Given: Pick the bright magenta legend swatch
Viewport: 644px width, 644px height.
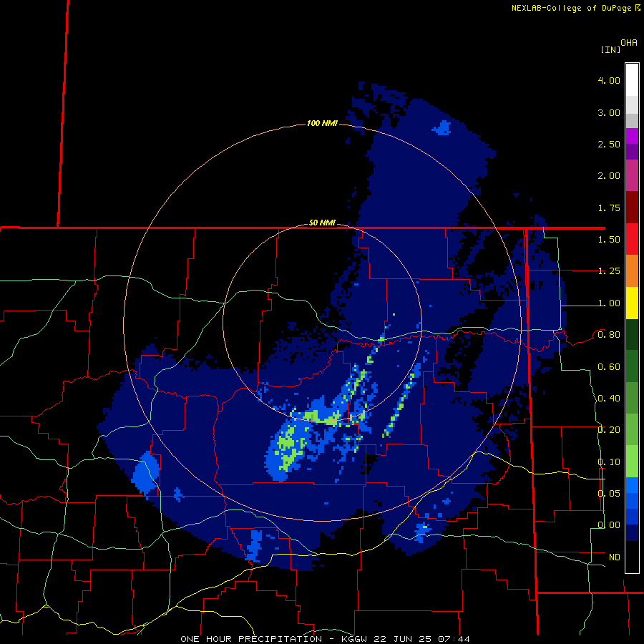Looking at the screenshot, I should 632,136.
